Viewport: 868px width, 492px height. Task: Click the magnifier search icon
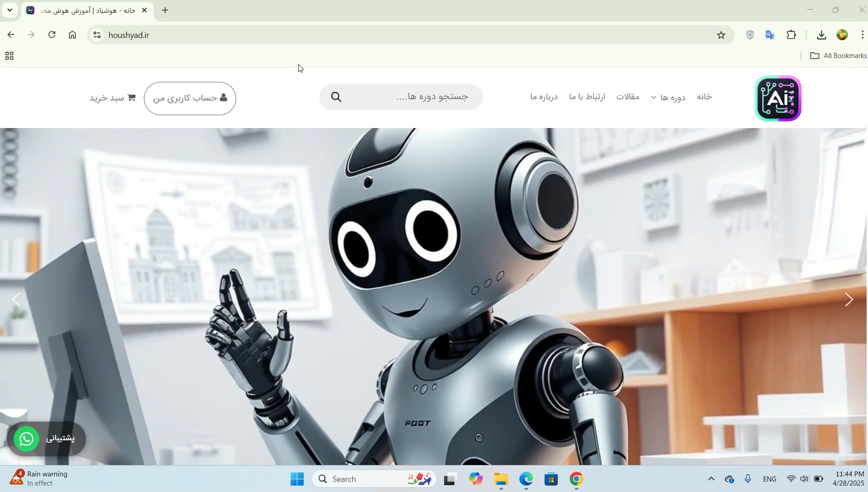(336, 97)
